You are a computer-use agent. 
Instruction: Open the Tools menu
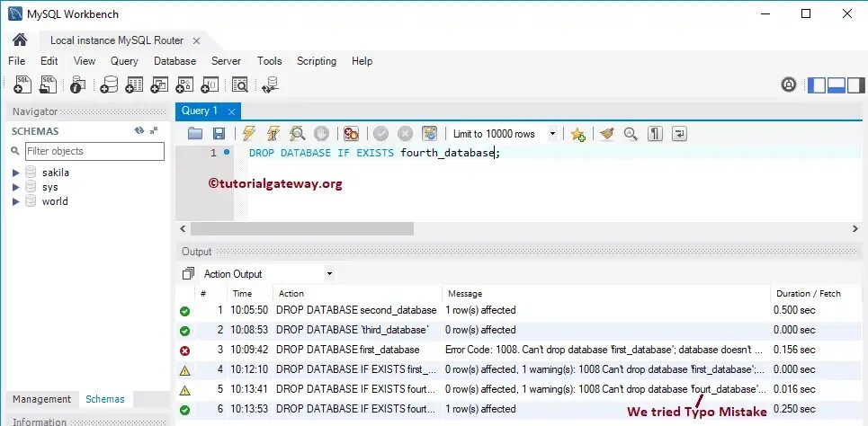(269, 61)
